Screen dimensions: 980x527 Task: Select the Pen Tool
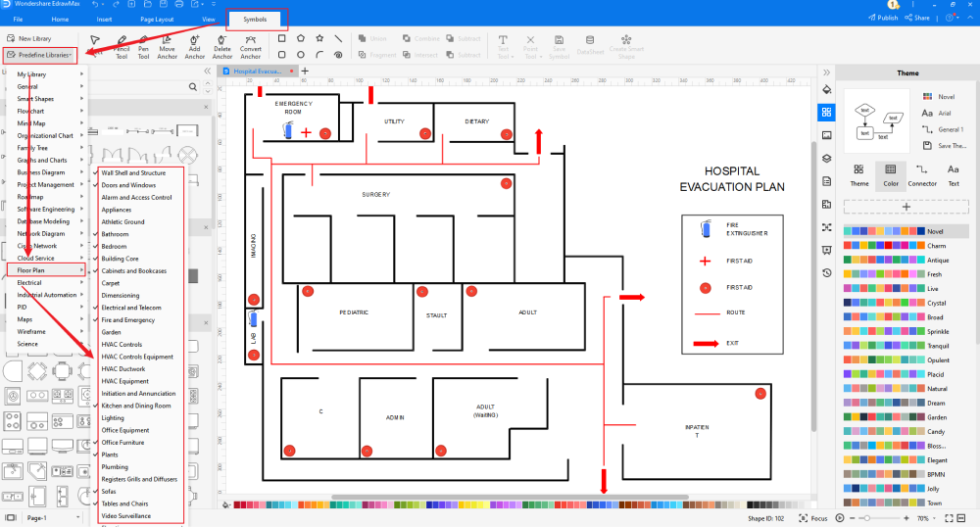click(144, 47)
